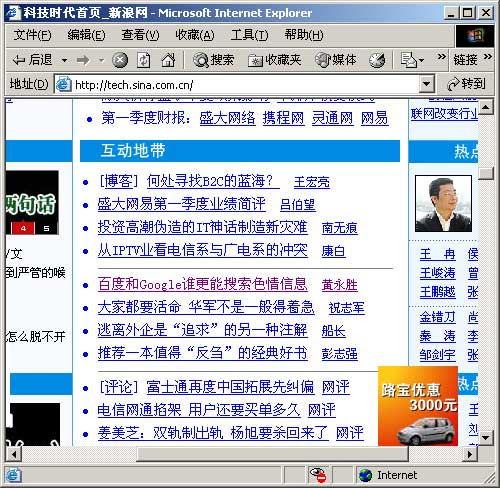Open the 工具(T) menu
This screenshot has height=488, width=500.
(249, 35)
